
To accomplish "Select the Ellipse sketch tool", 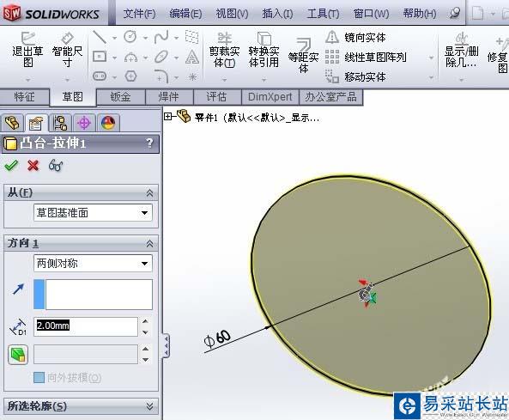I will (161, 57).
